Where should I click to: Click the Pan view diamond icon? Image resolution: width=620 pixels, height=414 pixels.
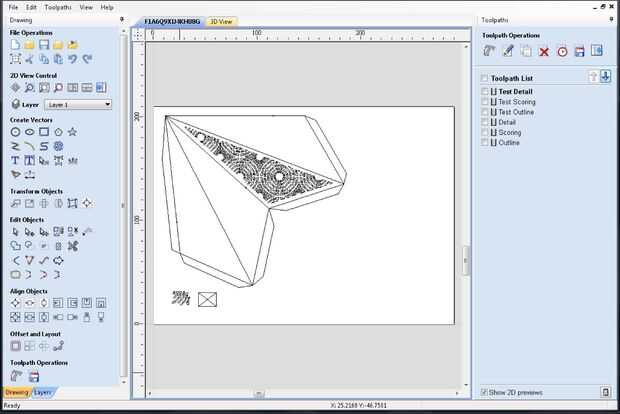15,88
